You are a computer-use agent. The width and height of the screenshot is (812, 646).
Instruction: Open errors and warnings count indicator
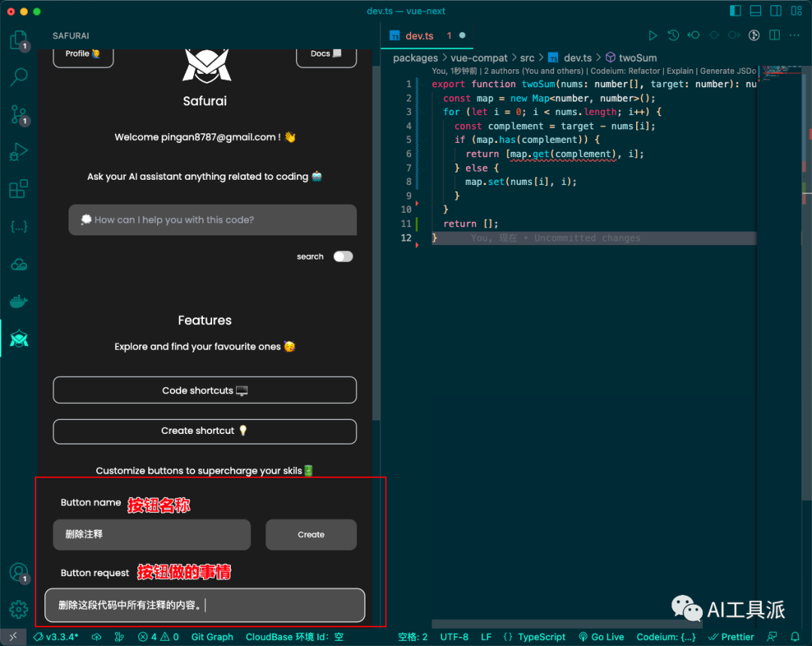159,637
